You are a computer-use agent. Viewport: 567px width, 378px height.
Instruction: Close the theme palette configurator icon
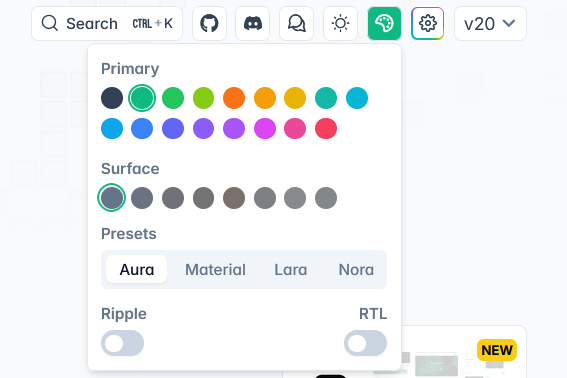point(384,24)
